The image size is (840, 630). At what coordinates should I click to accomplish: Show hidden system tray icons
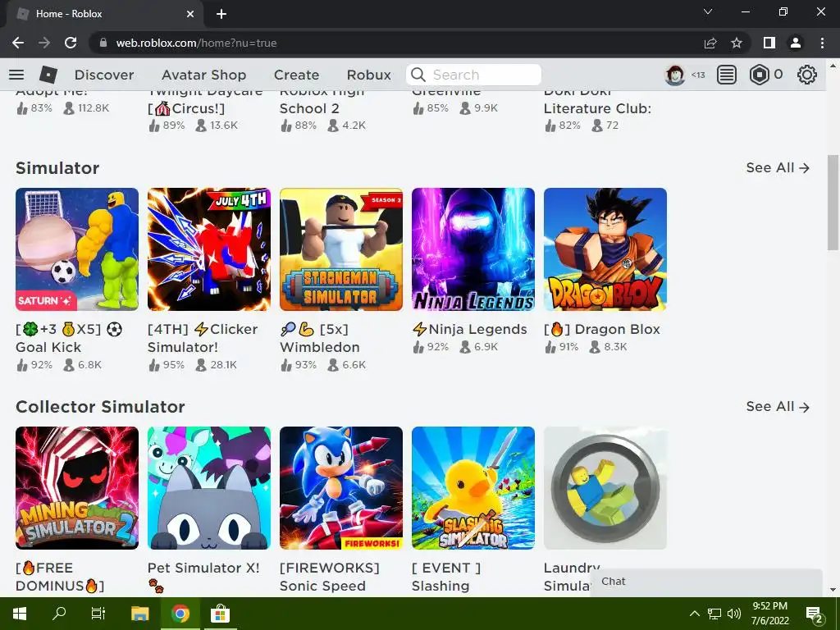coord(694,614)
